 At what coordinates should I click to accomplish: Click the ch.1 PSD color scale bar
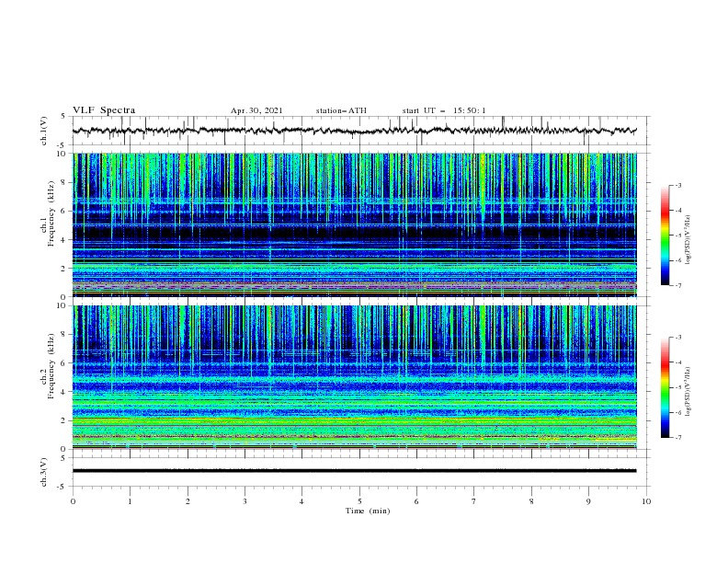coord(665,236)
